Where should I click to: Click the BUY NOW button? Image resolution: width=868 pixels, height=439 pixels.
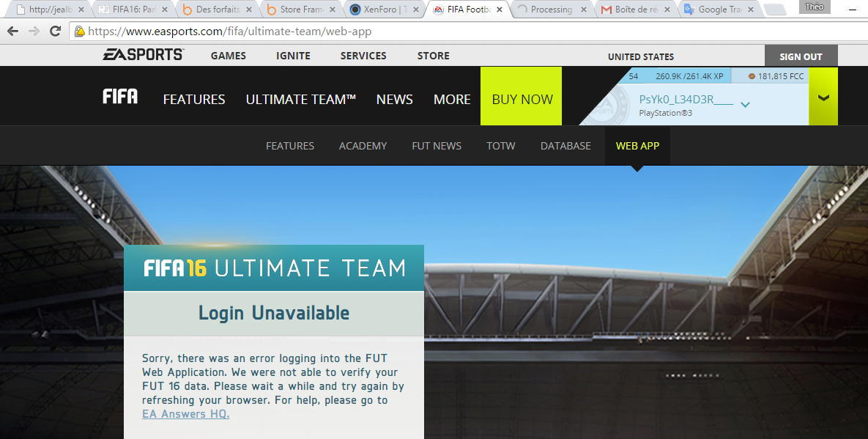click(522, 96)
